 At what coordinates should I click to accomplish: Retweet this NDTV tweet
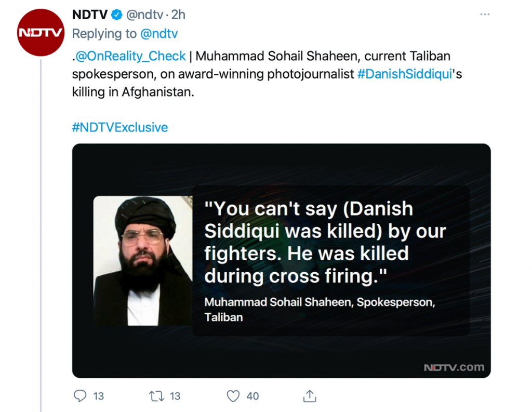click(156, 396)
